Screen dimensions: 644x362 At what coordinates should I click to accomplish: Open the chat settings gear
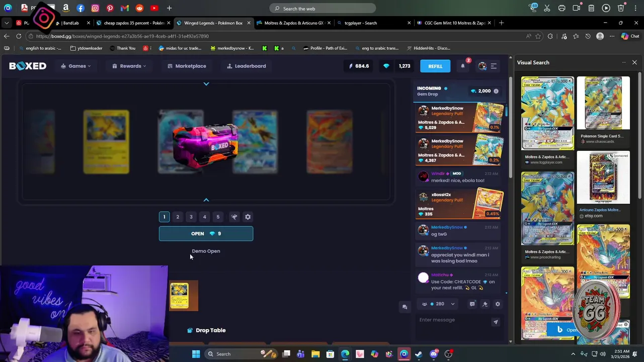click(498, 304)
